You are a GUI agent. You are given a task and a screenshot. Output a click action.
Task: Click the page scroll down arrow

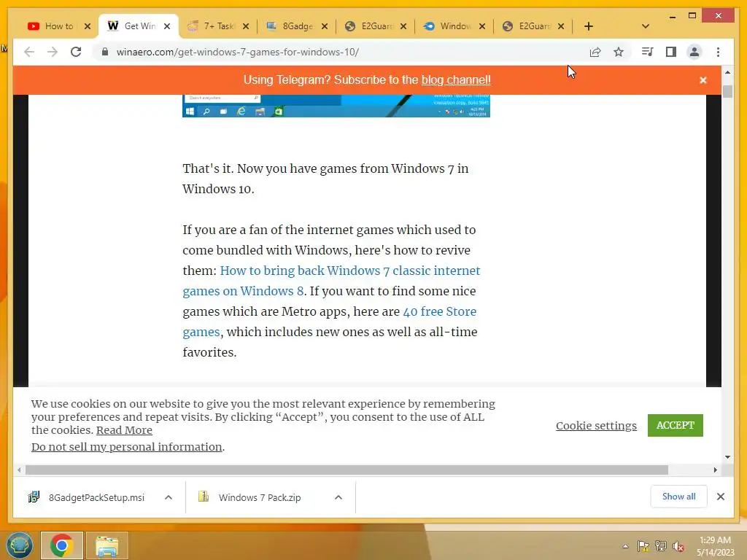coord(727,457)
